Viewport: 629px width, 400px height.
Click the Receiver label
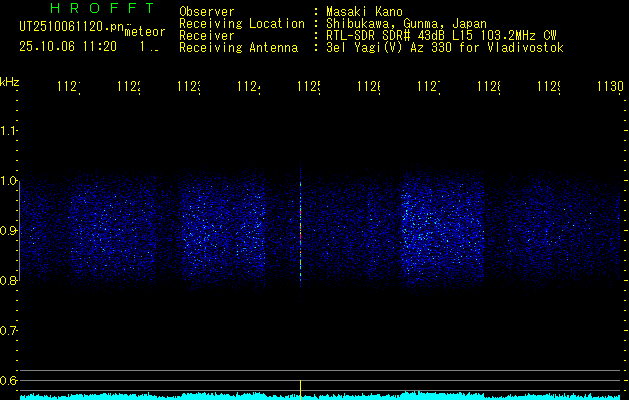coord(207,36)
